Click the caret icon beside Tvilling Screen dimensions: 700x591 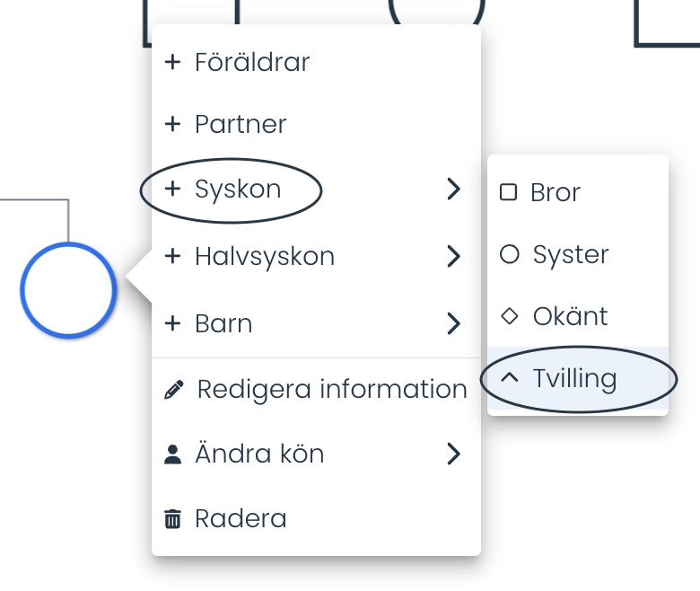coord(510,378)
